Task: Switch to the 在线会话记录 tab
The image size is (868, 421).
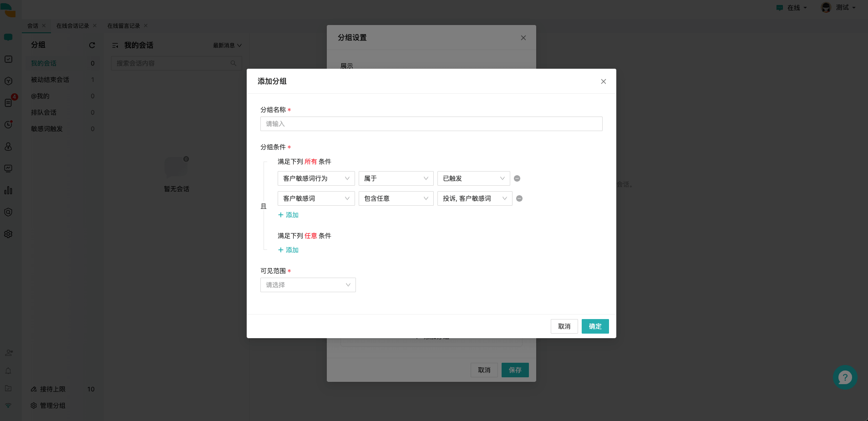Action: [73, 26]
